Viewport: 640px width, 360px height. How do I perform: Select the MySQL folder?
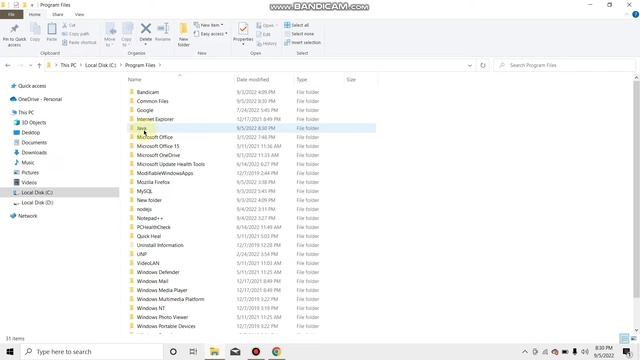tap(144, 191)
